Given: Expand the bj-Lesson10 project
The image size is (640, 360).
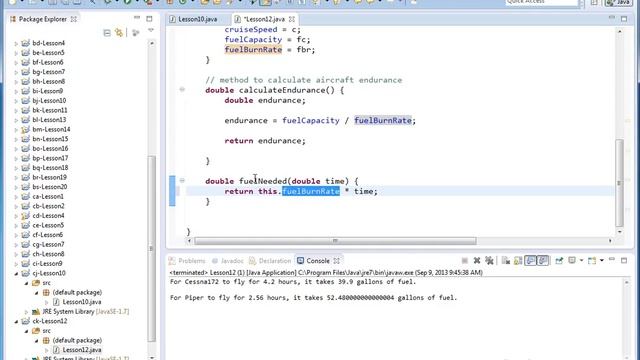Looking at the screenshot, I should 16,101.
